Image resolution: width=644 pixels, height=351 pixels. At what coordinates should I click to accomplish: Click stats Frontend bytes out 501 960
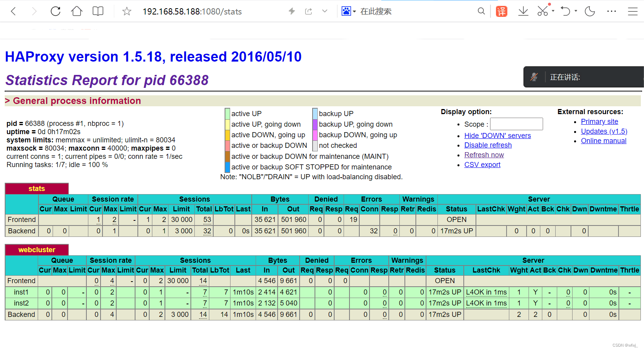tap(293, 220)
